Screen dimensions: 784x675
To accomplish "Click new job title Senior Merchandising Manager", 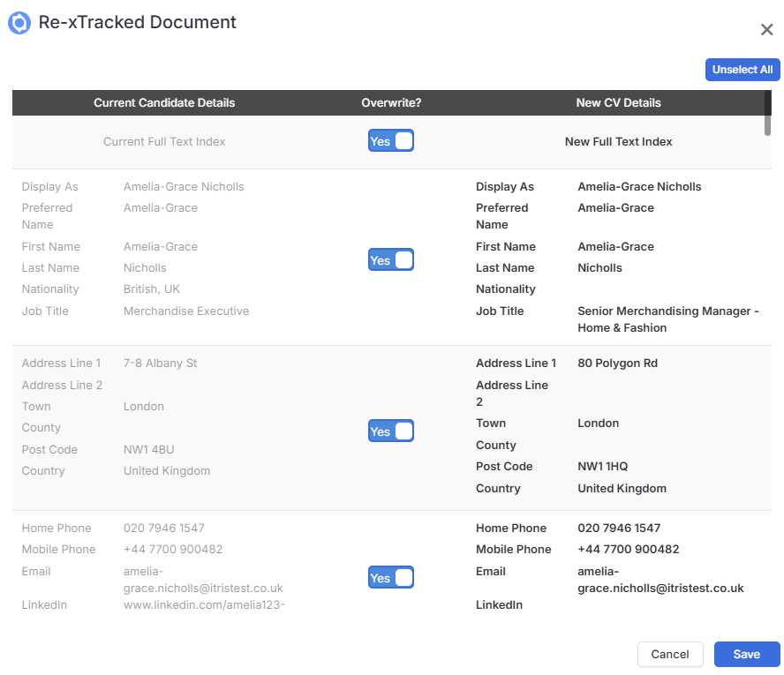I will tap(668, 319).
